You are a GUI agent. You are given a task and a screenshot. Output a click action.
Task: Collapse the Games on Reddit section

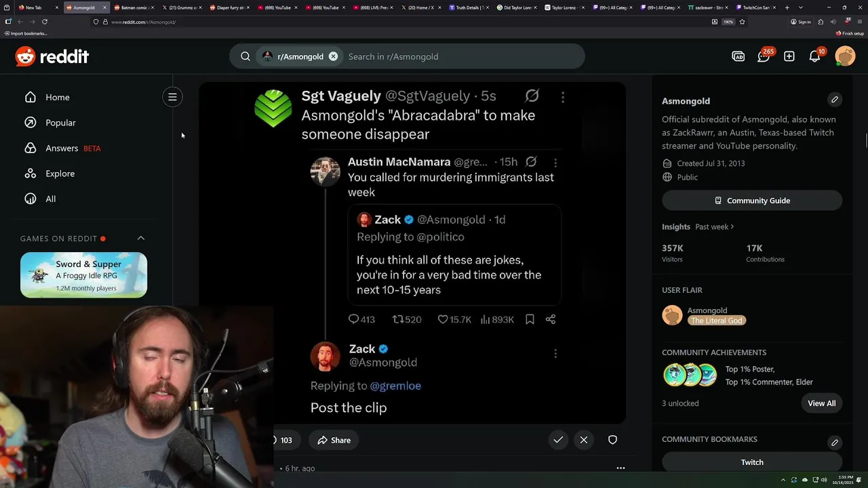click(x=141, y=238)
